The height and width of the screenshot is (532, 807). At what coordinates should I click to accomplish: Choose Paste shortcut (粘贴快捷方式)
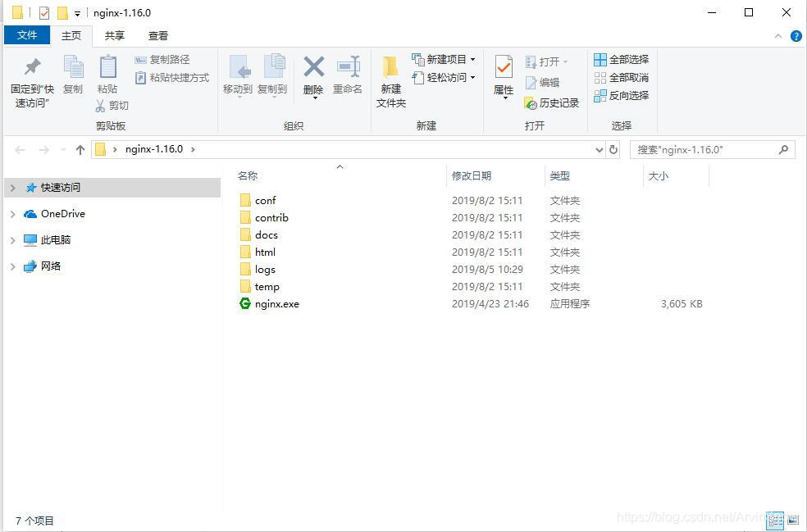[x=172, y=78]
